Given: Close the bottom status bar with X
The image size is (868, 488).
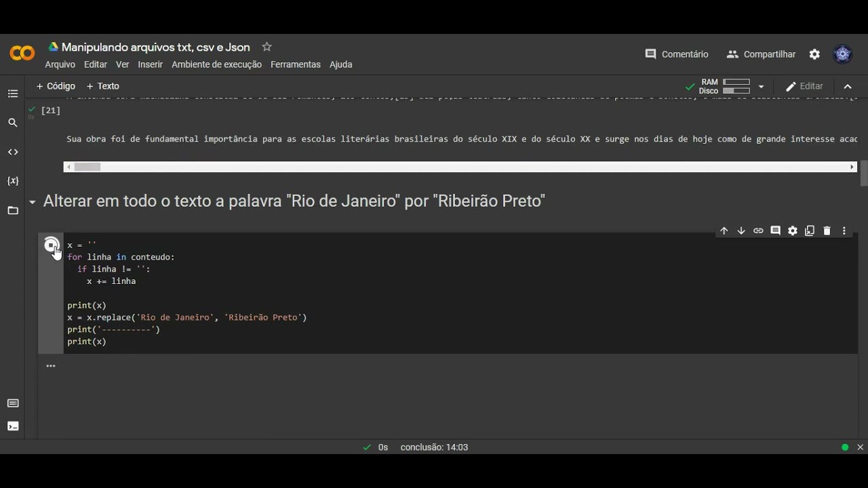Looking at the screenshot, I should click(x=861, y=447).
